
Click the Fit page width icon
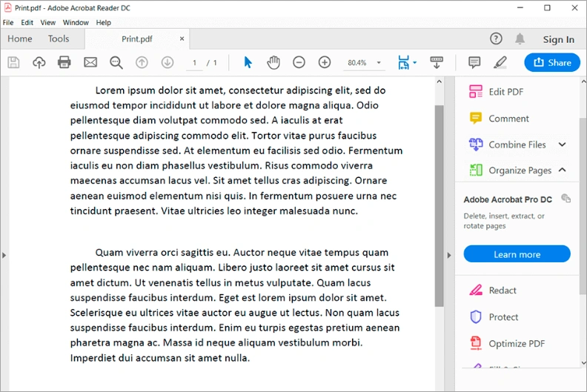click(x=403, y=62)
